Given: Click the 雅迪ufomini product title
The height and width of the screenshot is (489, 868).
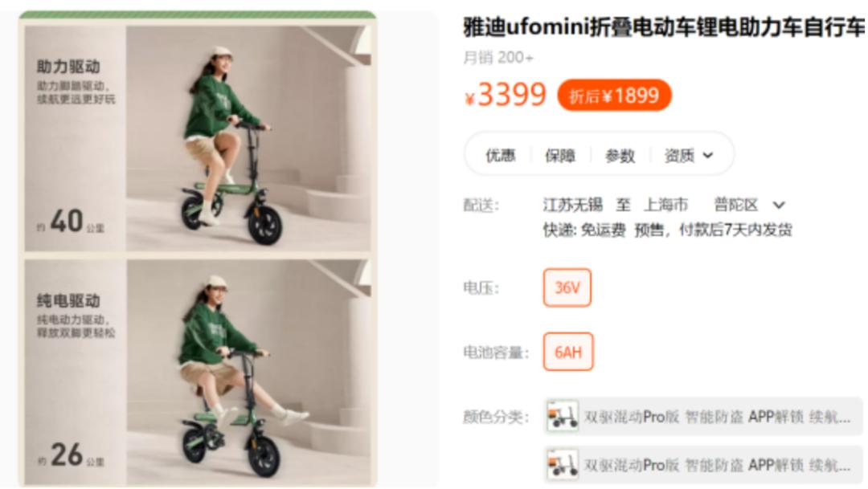Looking at the screenshot, I should [665, 26].
